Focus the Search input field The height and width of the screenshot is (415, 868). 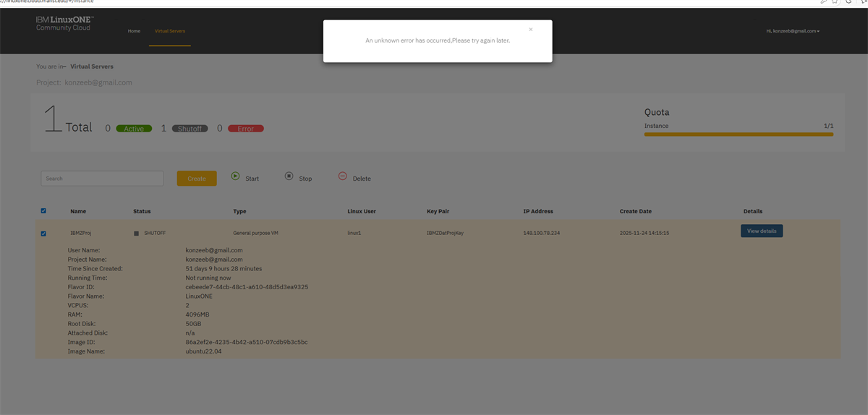102,178
